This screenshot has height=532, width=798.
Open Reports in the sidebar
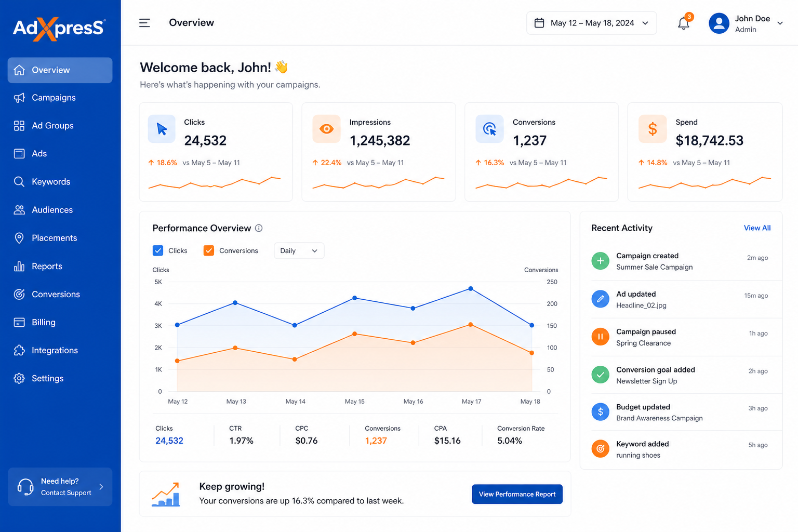click(x=60, y=266)
